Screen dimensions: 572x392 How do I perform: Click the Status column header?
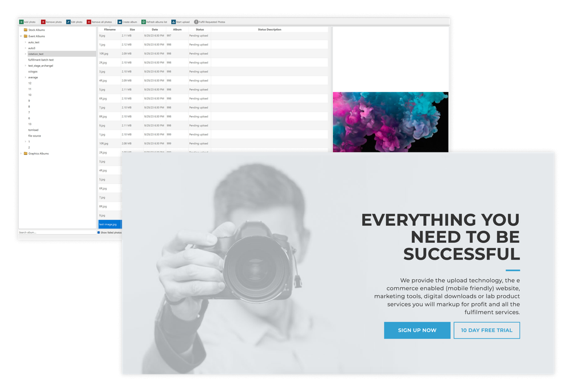point(199,29)
